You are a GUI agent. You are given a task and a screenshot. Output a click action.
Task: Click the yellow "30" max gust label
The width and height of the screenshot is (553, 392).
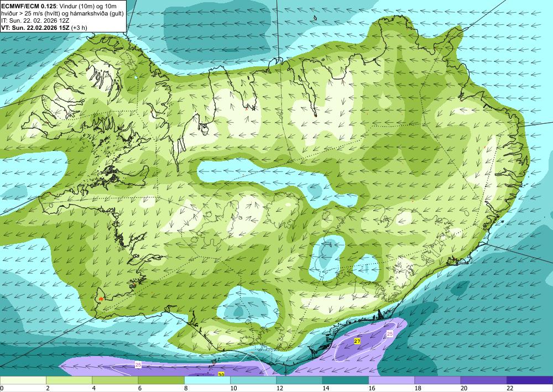click(221, 374)
